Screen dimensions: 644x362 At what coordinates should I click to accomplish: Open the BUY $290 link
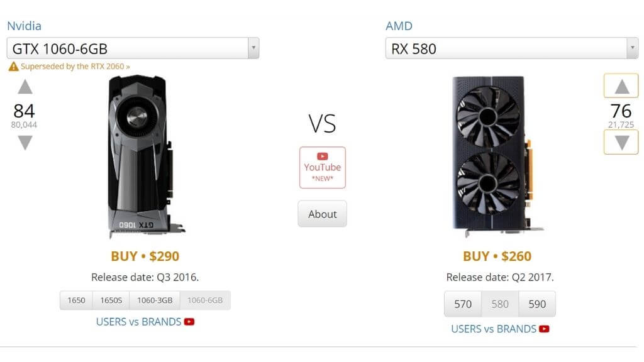point(145,256)
